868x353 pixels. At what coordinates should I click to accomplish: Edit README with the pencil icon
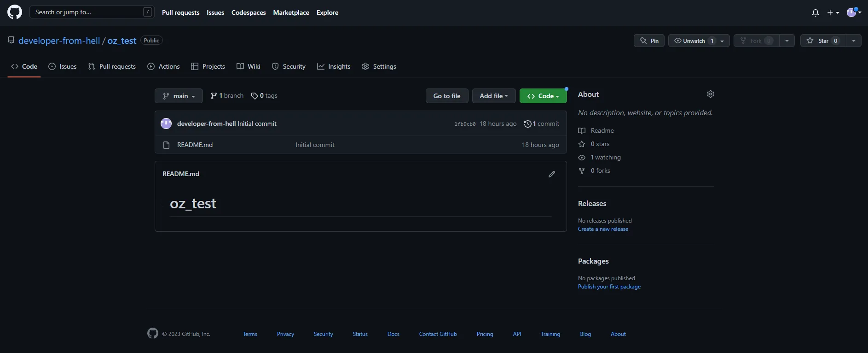pos(552,174)
